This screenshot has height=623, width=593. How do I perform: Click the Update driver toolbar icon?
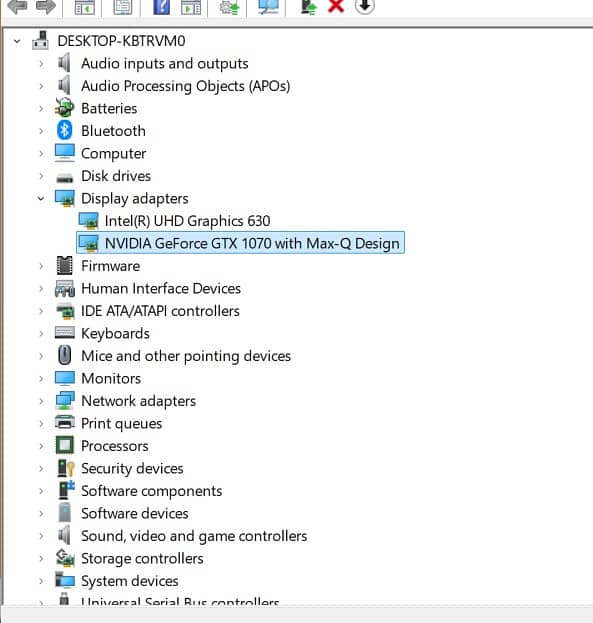309,6
